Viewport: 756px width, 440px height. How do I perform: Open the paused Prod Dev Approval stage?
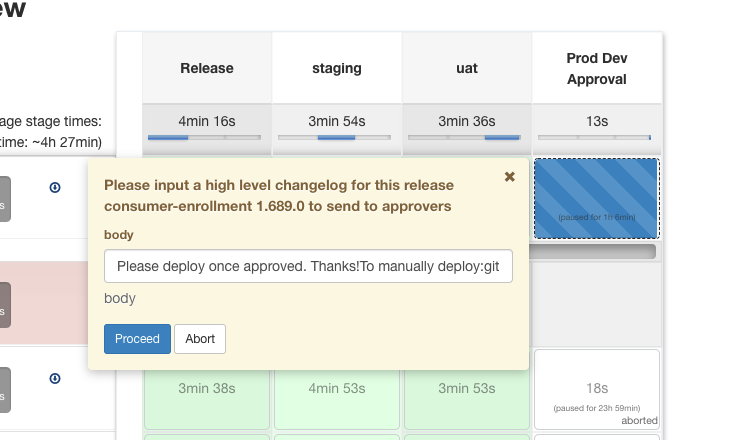click(596, 197)
